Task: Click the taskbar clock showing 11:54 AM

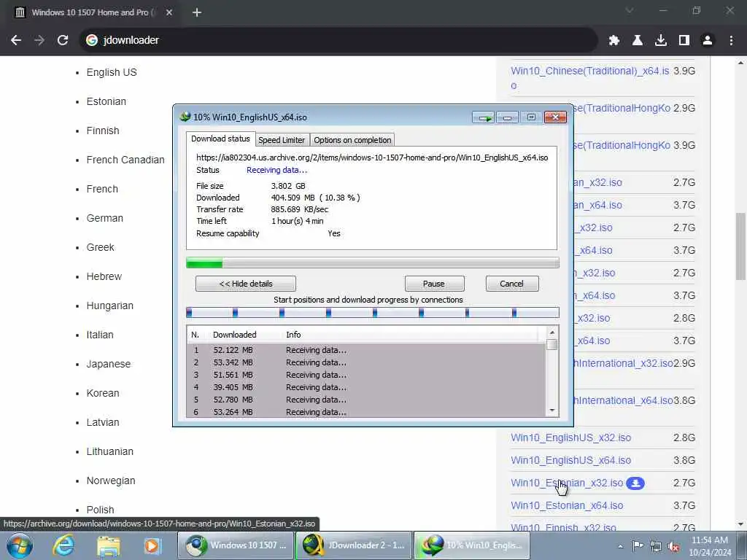Action: (x=709, y=545)
